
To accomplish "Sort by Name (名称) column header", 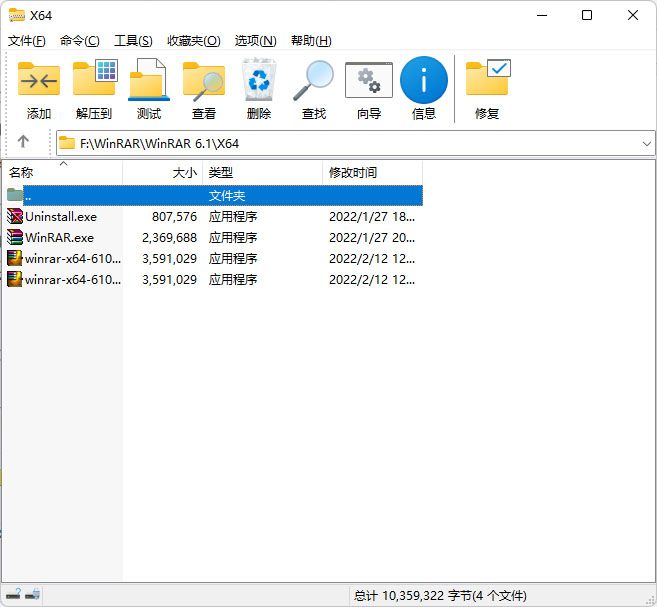I will [x=63, y=172].
